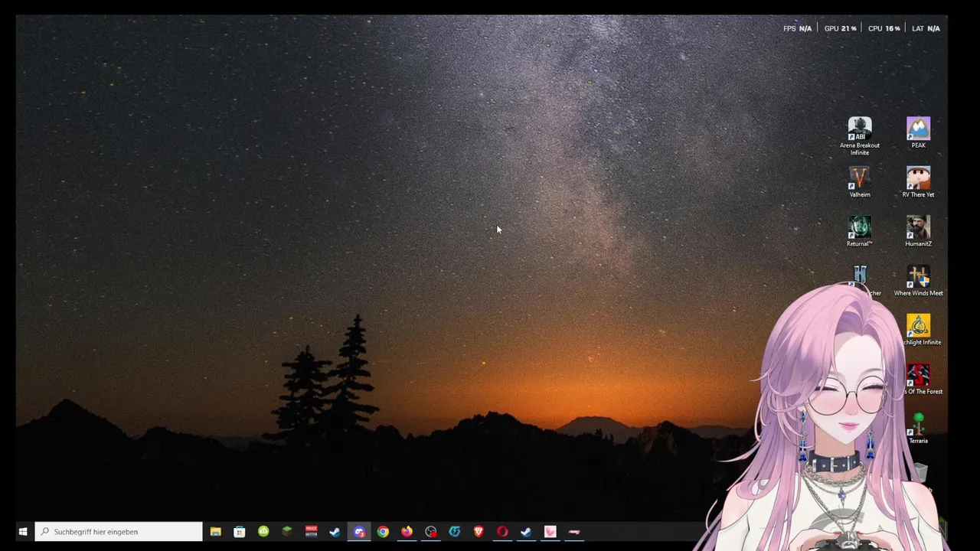
Task: Select the Terraria desktop shortcut
Action: [x=918, y=429]
